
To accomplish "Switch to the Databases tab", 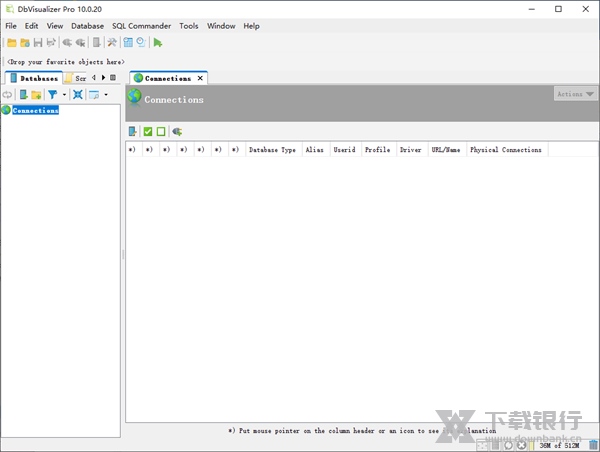I will coord(33,77).
